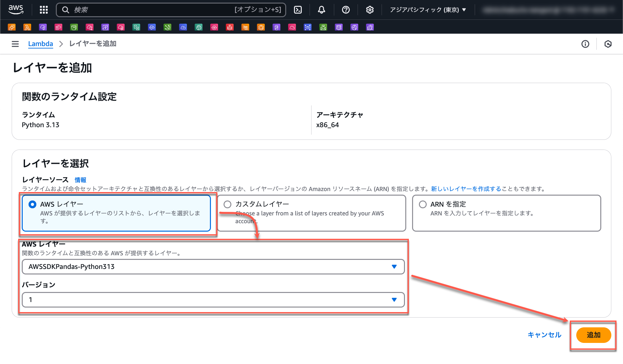Click the AWS logo in the top bar
Viewport: 623px width, 364px height.
coord(16,10)
